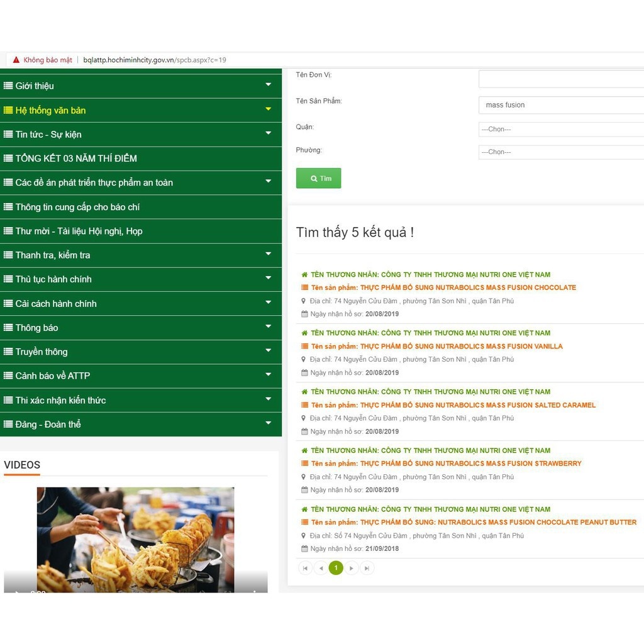
Task: Click the date 20/08/2019 under the STRAWBERRY product
Action: [382, 490]
